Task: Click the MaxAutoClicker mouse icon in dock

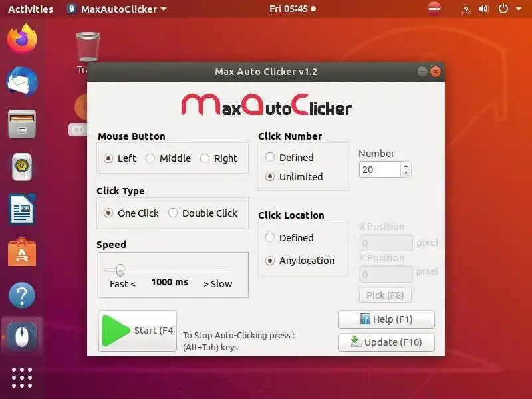Action: 22,336
